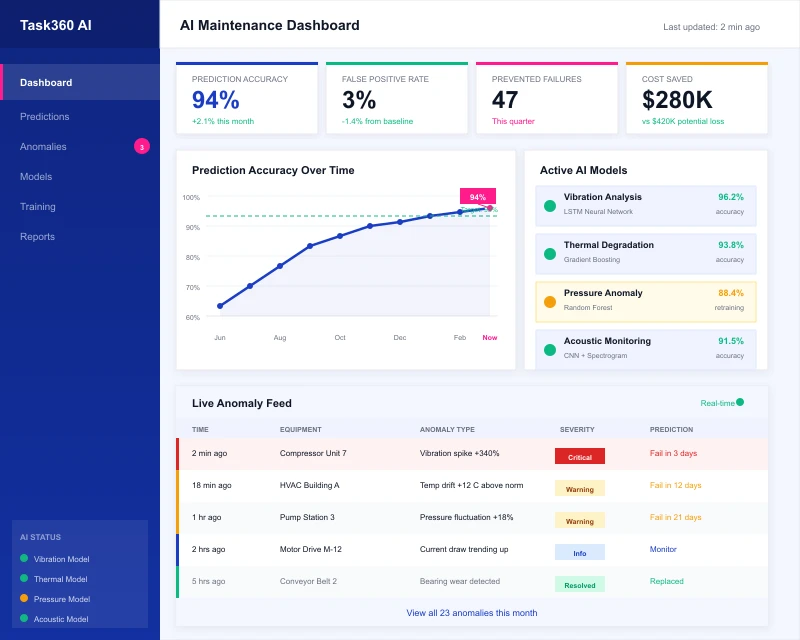Screen dimensions: 800x640
Task: Click the Jun data point on accuracy line
Action: (220, 306)
